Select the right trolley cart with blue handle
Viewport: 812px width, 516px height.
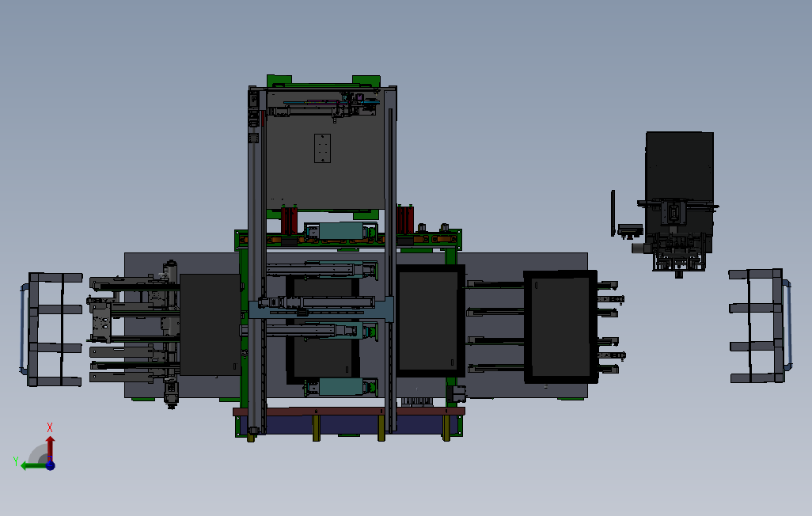click(761, 326)
